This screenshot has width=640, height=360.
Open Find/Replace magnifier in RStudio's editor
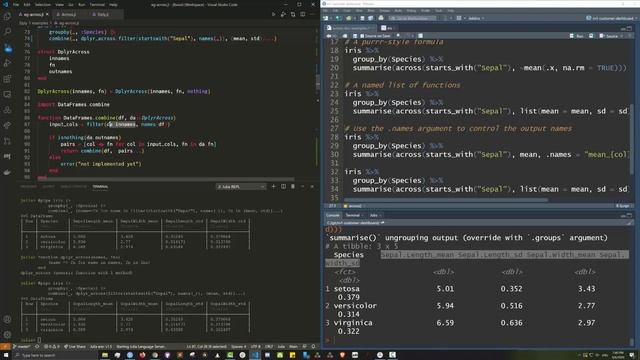[x=398, y=36]
